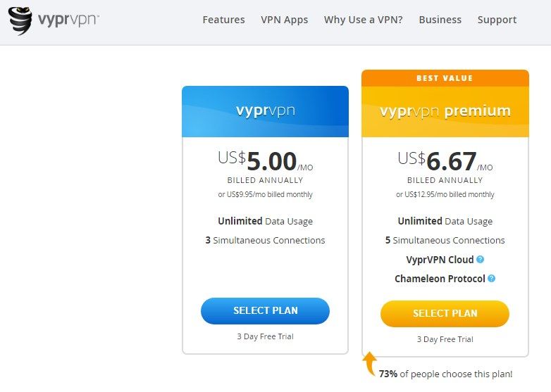Click 3 Day Free Trial under basic plan
Viewport: 551px width, 392px height.
click(x=266, y=336)
